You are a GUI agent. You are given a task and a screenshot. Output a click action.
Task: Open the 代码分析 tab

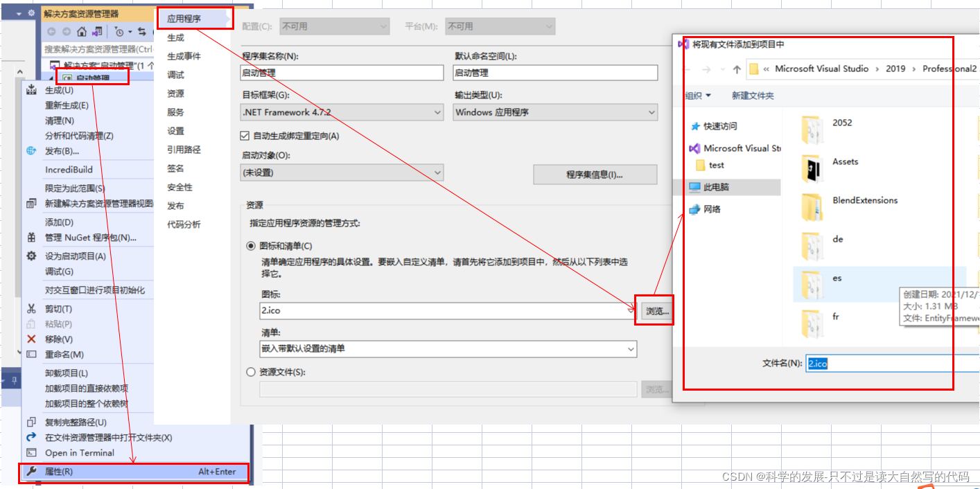[184, 224]
